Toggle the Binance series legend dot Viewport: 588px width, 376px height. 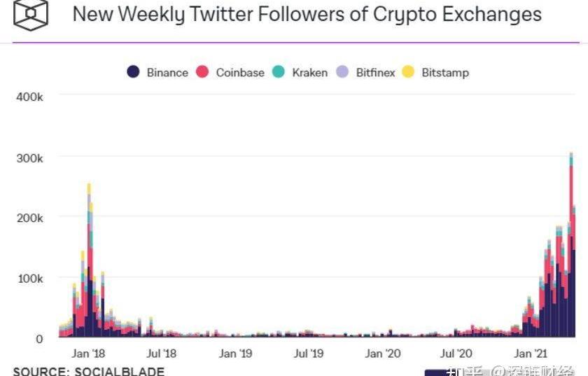[133, 72]
